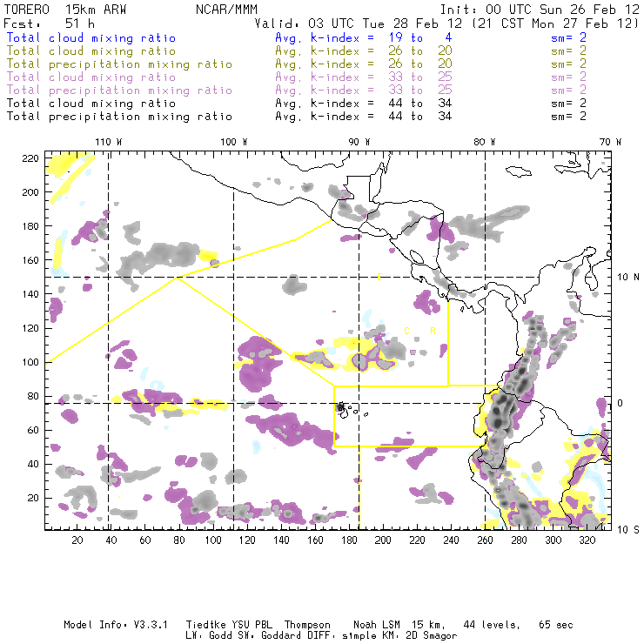
Task: Click the blue 'Avg. k-index = 19 to 4' text
Action: 364,37
